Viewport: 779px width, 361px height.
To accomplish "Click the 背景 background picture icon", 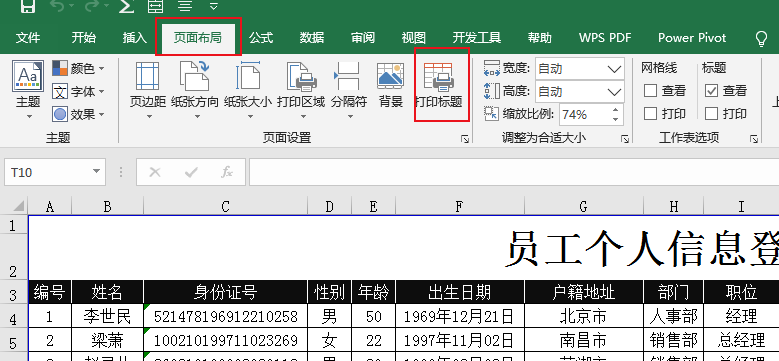I will [x=390, y=76].
